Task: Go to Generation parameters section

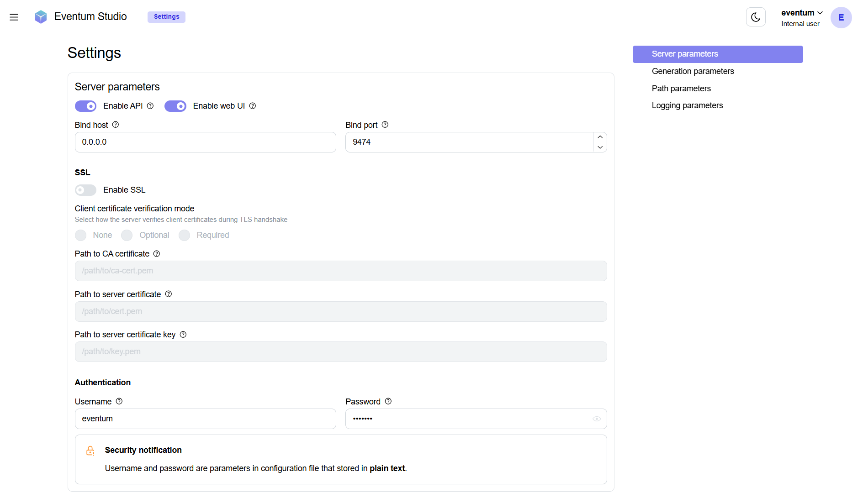Action: (x=693, y=71)
